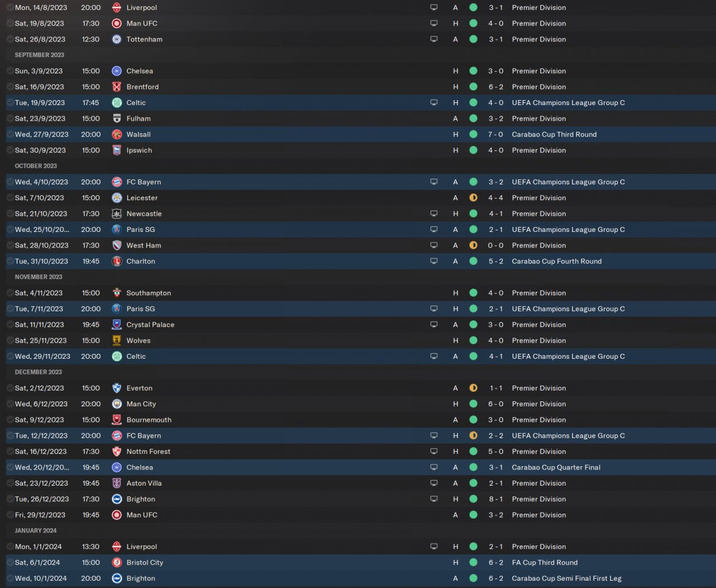This screenshot has width=716, height=588.
Task: Toggle the checkmark beside Sat, 16/9/2023 fixture
Action: point(10,87)
